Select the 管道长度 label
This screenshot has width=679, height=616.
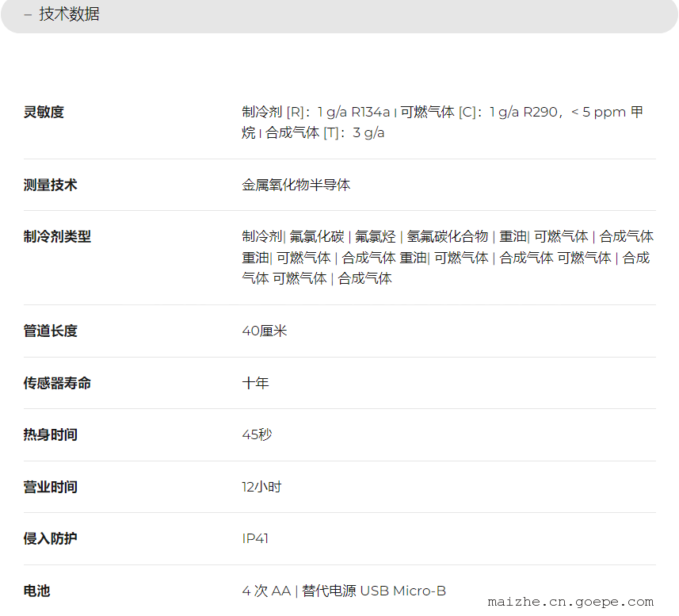pos(50,331)
